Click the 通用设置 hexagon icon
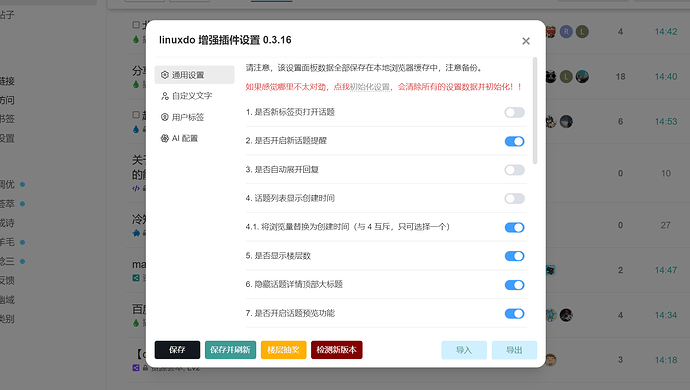690x390 pixels. (x=165, y=75)
